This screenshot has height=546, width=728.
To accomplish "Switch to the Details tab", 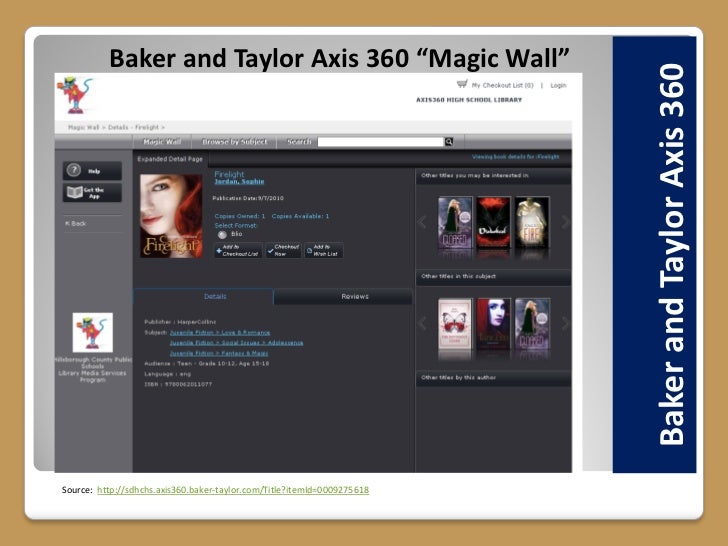I will (x=204, y=297).
